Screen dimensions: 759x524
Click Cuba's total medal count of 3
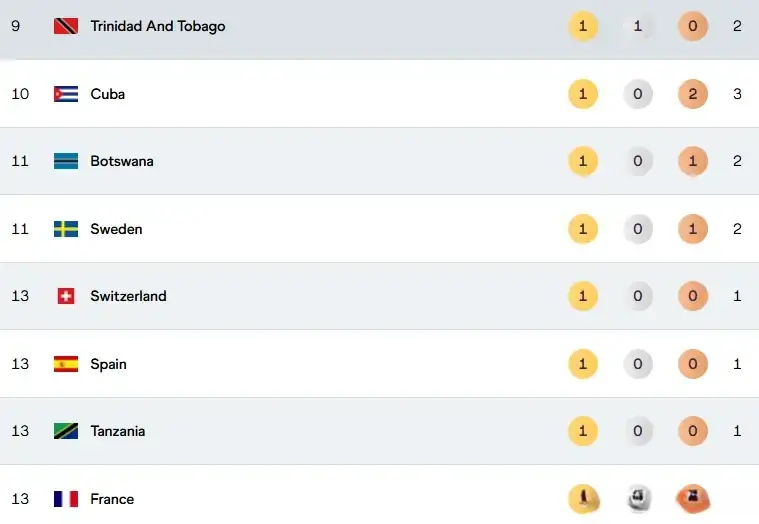pos(737,94)
